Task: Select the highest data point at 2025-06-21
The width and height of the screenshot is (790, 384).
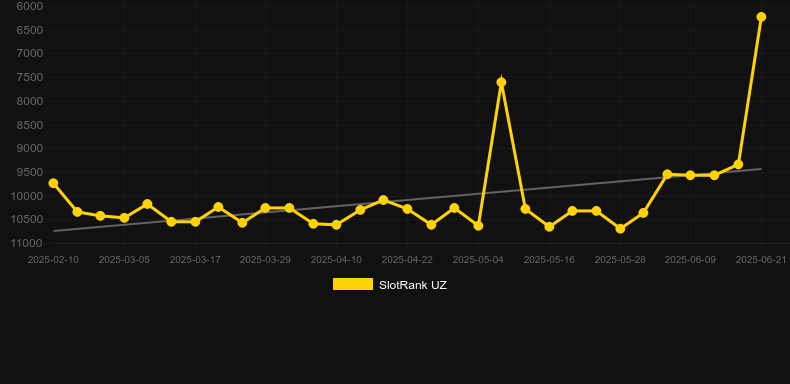Action: 761,17
